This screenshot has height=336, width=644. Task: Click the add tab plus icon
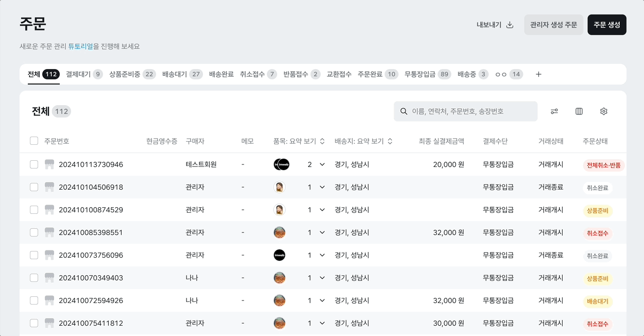tap(538, 74)
